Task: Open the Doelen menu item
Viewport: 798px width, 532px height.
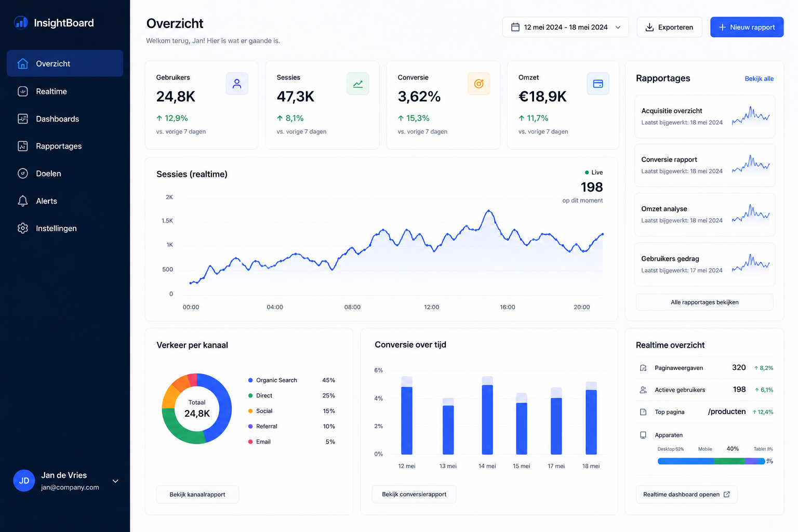Action: pyautogui.click(x=65, y=174)
